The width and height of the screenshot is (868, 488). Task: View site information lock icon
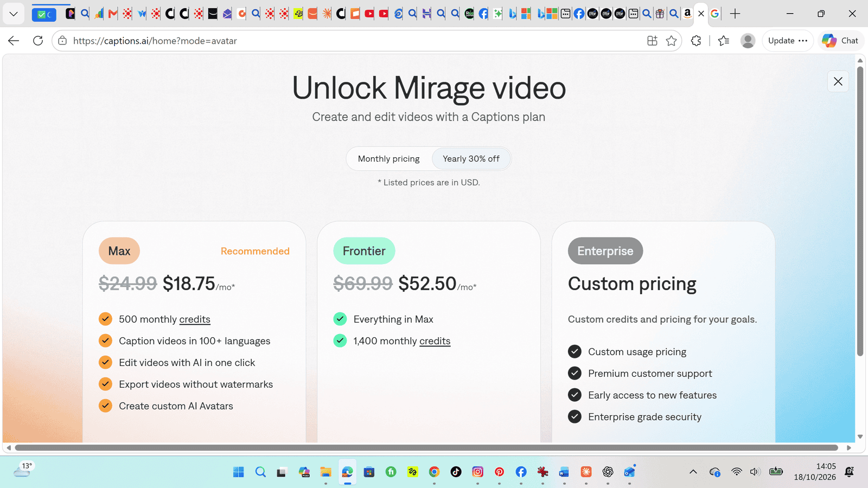click(x=62, y=41)
